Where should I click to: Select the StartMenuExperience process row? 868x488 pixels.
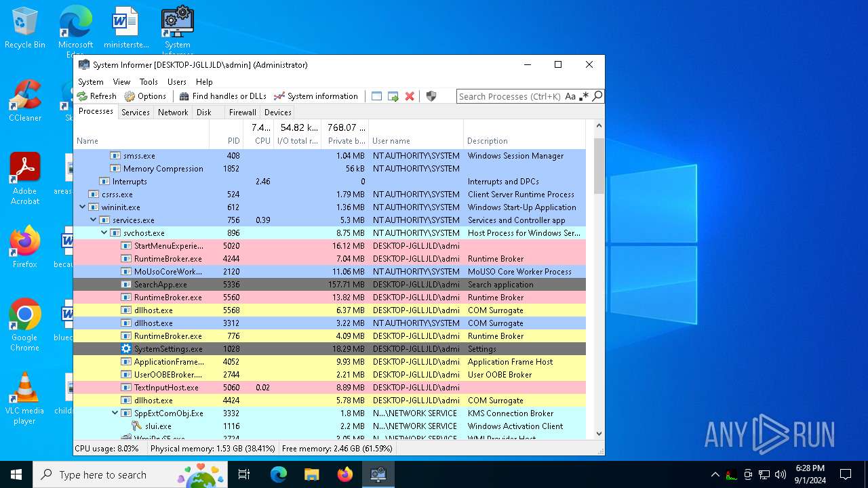pyautogui.click(x=330, y=246)
